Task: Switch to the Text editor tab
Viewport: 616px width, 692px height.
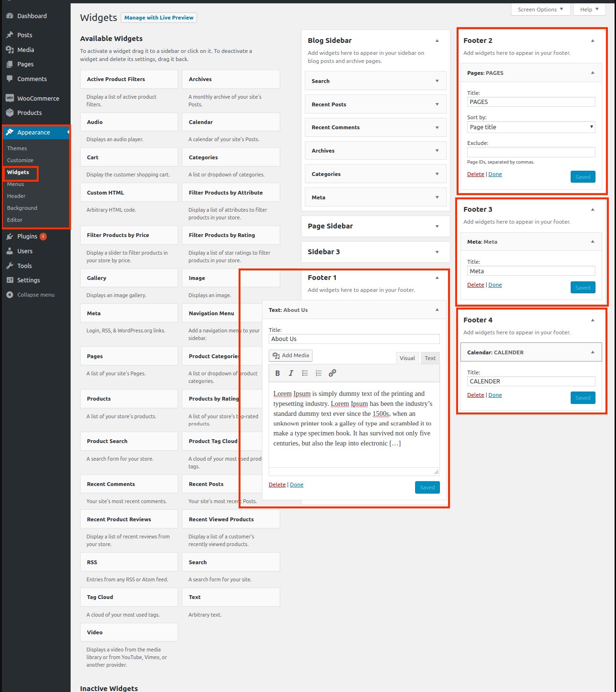Action: pos(430,358)
